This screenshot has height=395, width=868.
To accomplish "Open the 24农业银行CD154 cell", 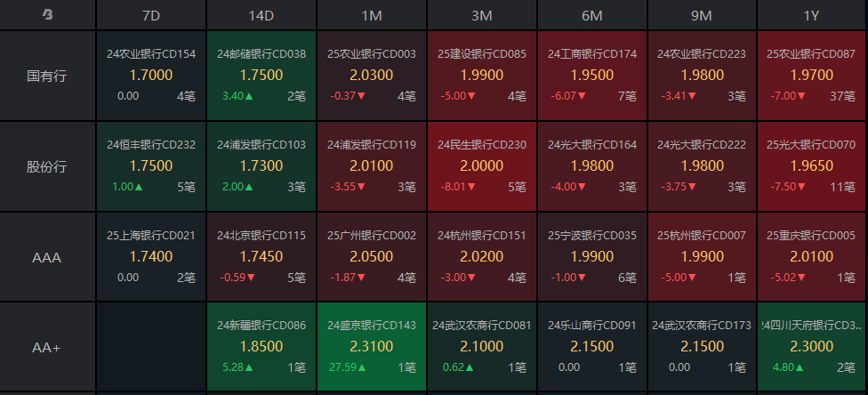I will [151, 76].
